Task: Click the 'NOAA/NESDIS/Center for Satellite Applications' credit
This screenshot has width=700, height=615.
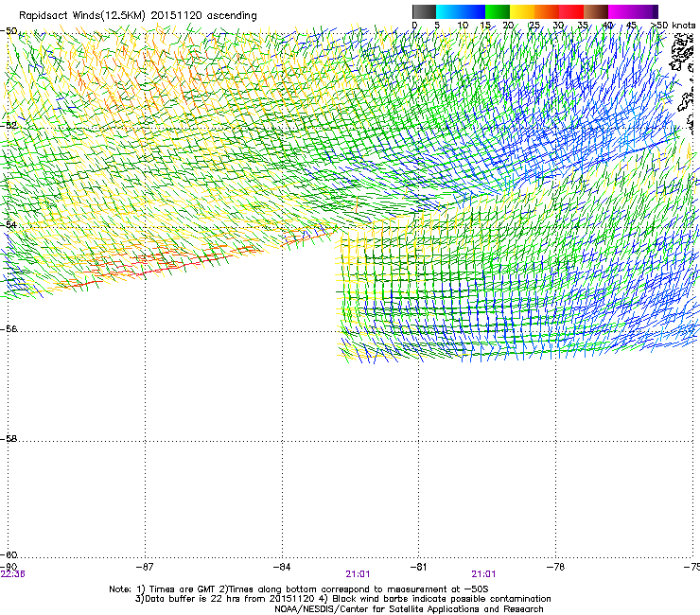Action: pos(378,609)
